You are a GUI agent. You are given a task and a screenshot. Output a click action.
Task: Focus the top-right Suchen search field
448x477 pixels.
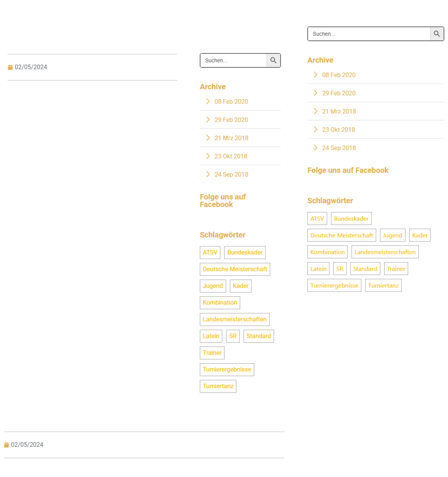(x=369, y=34)
